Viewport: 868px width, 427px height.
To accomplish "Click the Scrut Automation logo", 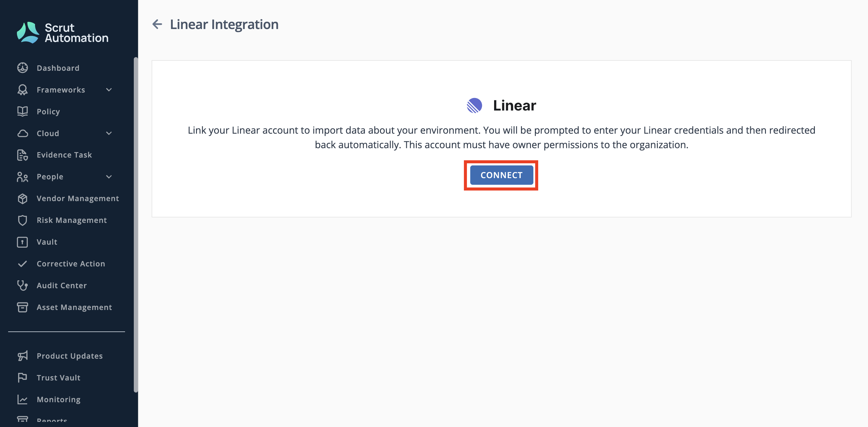I will (63, 33).
